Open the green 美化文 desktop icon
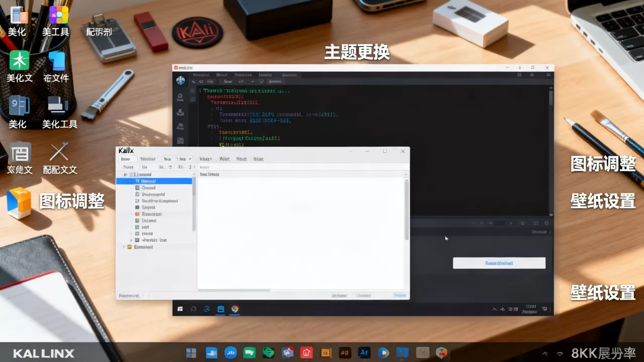The height and width of the screenshot is (362, 644). [19, 60]
